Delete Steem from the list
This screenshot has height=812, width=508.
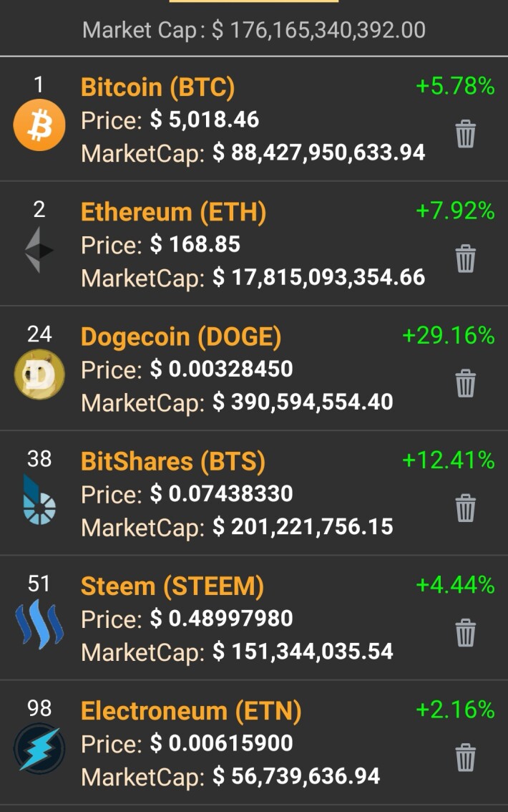pos(465,633)
